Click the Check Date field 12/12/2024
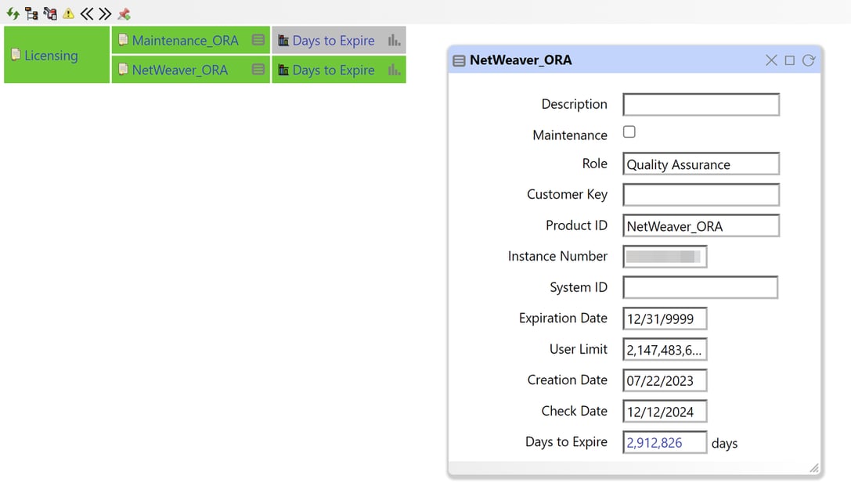Viewport: 851px width, 504px height. click(x=665, y=411)
